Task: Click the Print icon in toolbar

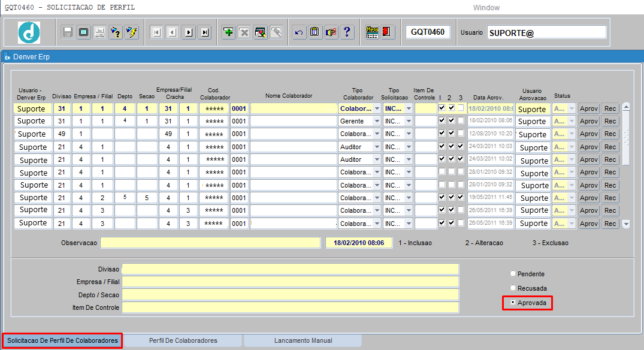Action: (x=100, y=32)
